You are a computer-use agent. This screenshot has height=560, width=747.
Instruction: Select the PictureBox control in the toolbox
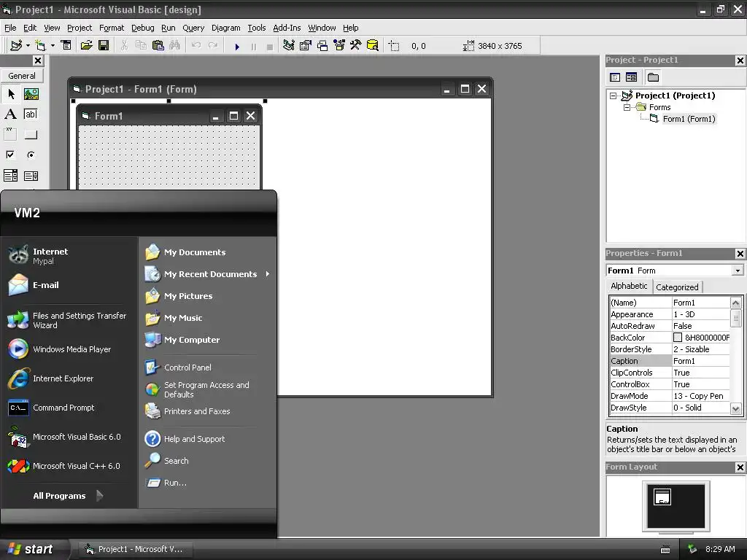pyautogui.click(x=31, y=94)
